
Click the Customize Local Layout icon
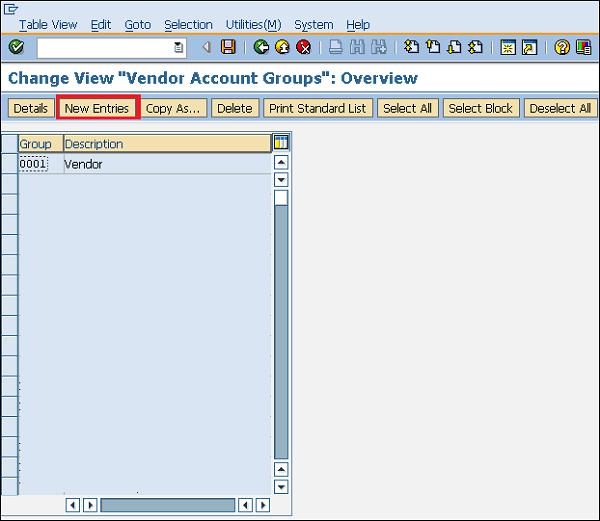coord(583,47)
